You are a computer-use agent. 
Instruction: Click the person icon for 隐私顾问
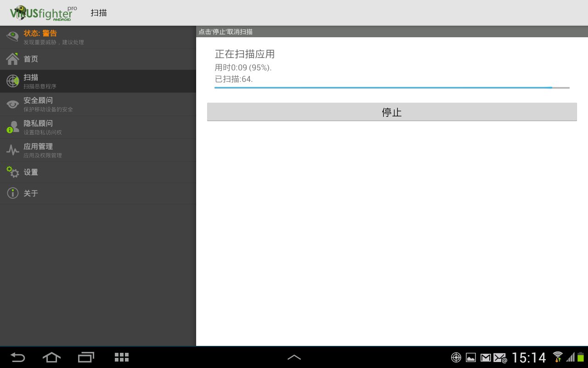(12, 127)
